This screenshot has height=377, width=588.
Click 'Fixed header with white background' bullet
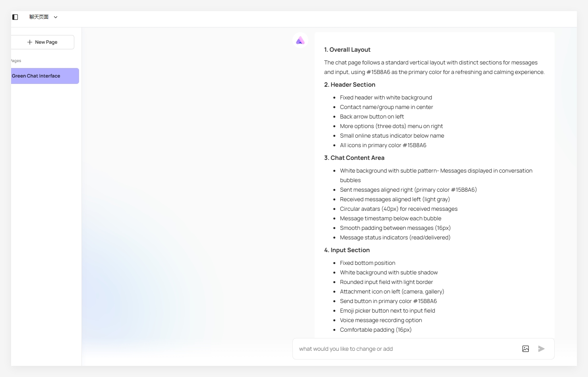(x=386, y=97)
